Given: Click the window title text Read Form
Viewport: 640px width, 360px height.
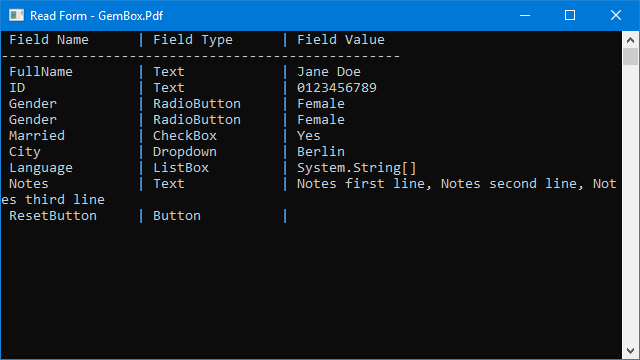Looking at the screenshot, I should [x=58, y=16].
